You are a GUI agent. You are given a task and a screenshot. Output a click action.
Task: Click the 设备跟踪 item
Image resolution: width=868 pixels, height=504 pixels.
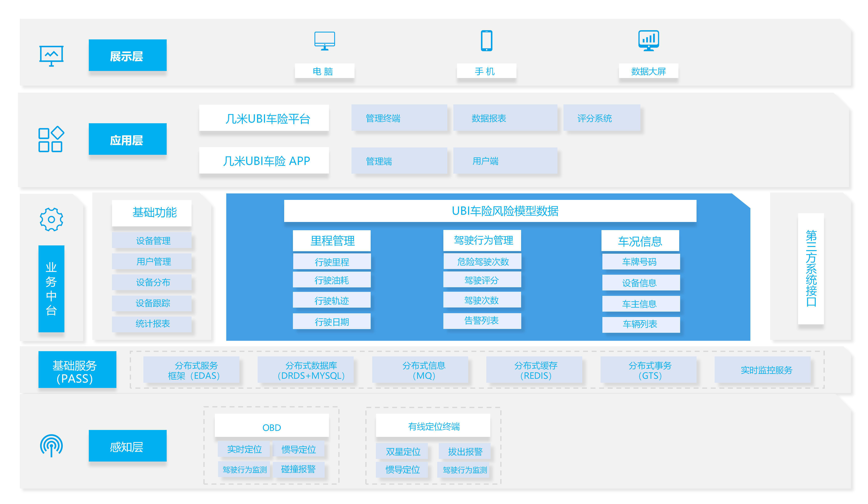pyautogui.click(x=152, y=303)
